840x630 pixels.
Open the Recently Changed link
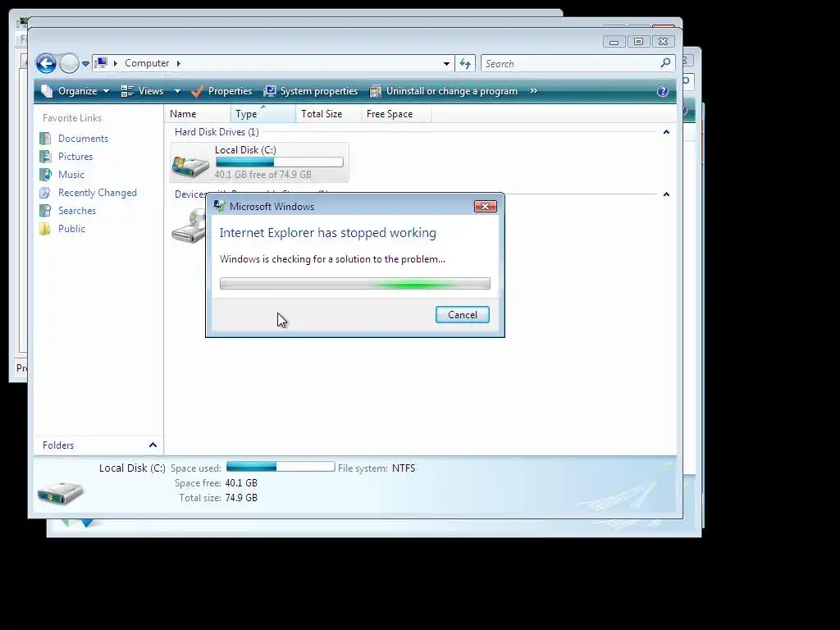[x=98, y=193]
